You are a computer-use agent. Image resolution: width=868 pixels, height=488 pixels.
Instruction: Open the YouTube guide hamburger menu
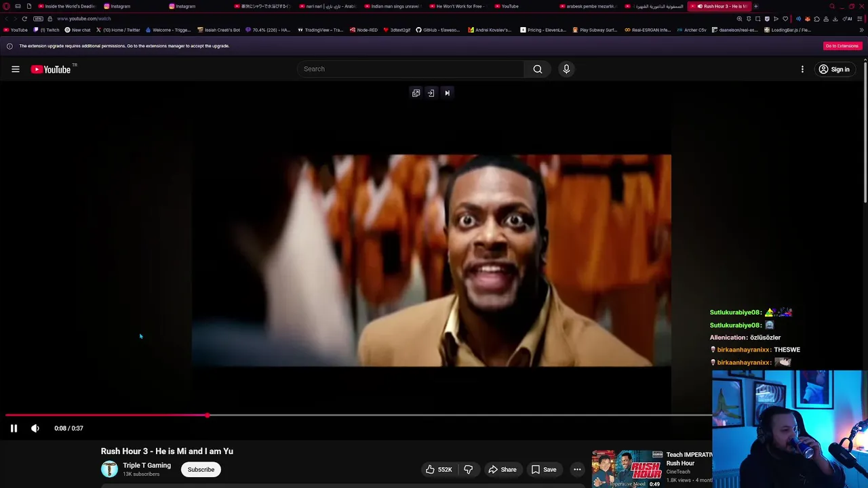tap(15, 69)
